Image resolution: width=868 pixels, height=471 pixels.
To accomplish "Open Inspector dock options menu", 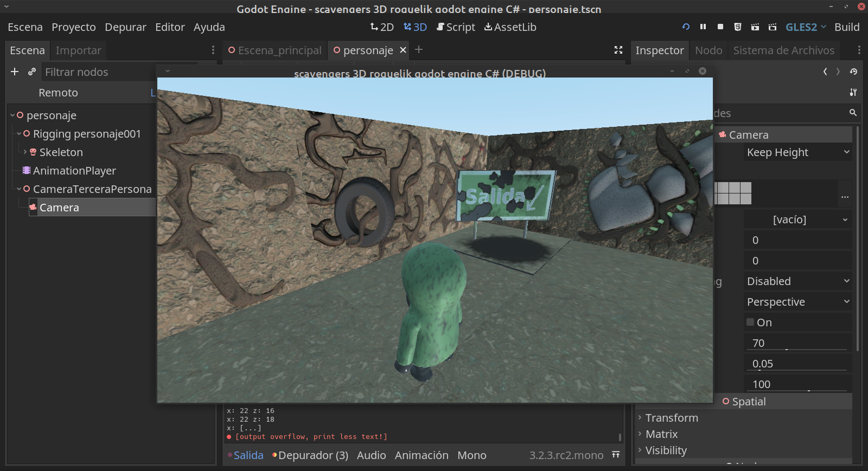I will tap(859, 50).
